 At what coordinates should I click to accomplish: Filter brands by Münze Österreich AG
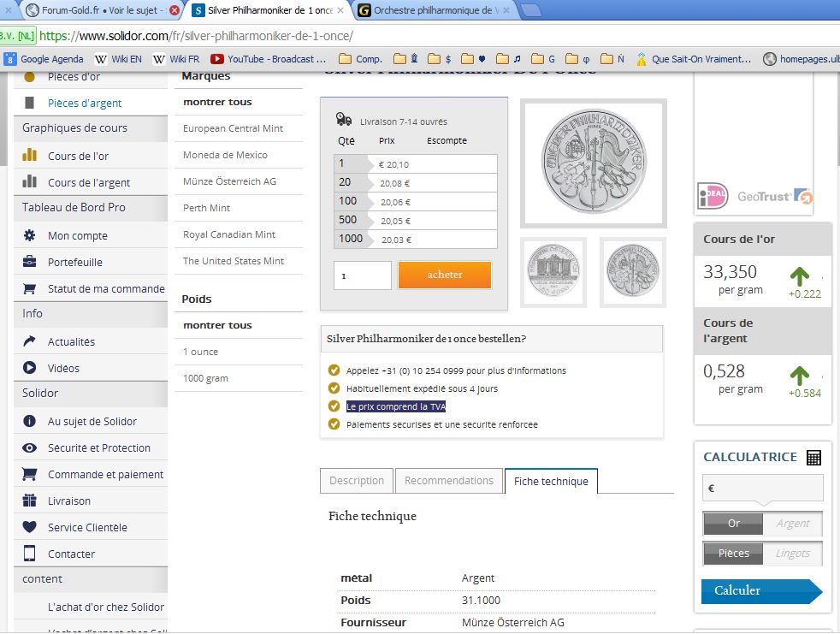230,181
